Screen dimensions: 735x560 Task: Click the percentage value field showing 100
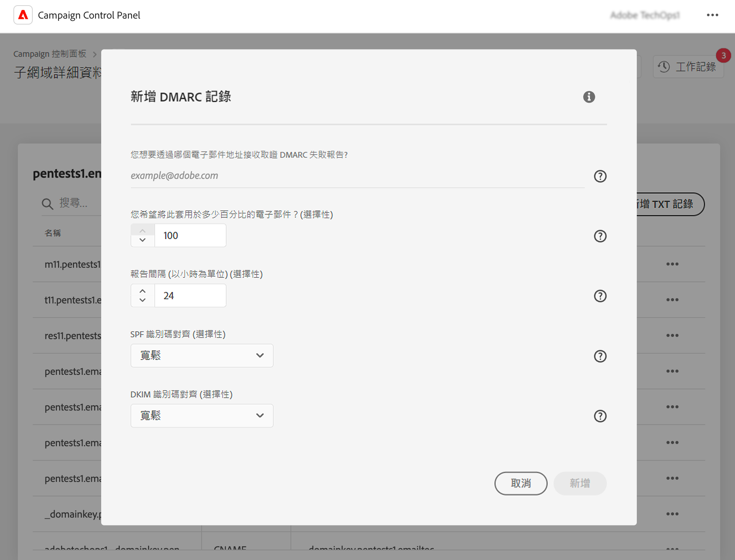190,236
